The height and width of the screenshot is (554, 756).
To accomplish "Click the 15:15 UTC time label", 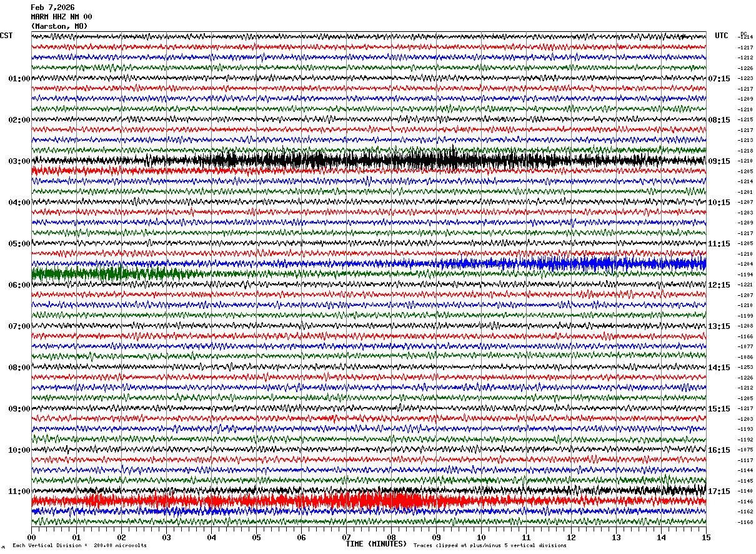I will 719,409.
